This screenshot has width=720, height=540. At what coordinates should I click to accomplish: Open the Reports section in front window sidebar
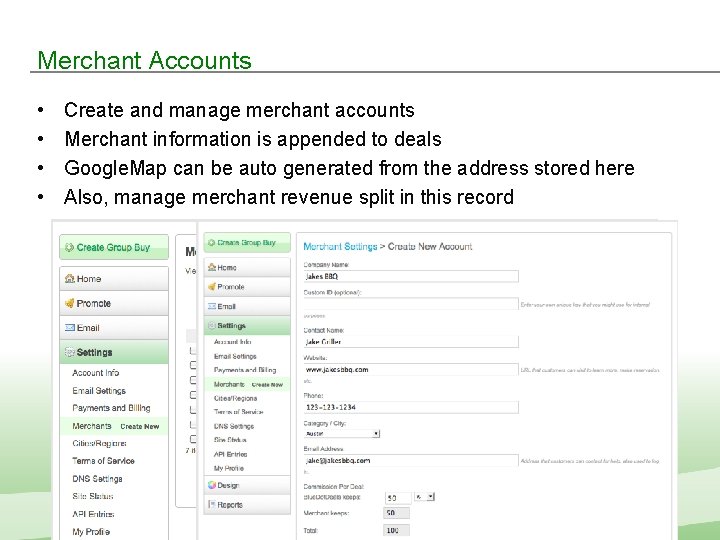[x=247, y=504]
